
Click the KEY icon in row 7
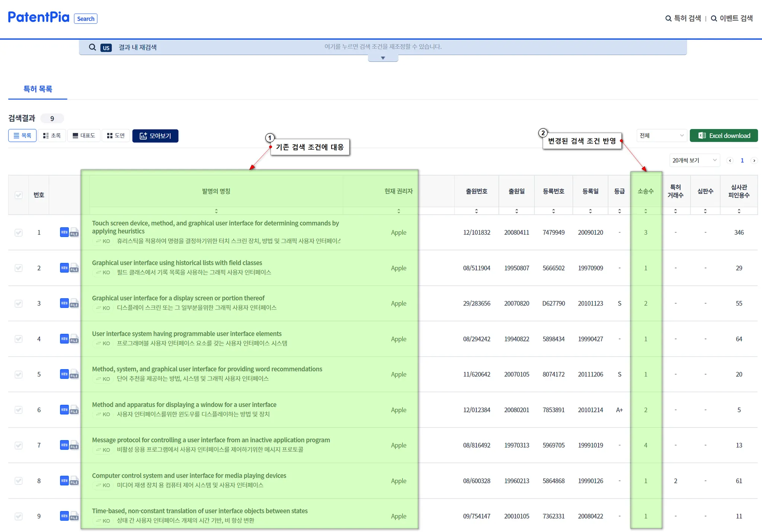64,445
